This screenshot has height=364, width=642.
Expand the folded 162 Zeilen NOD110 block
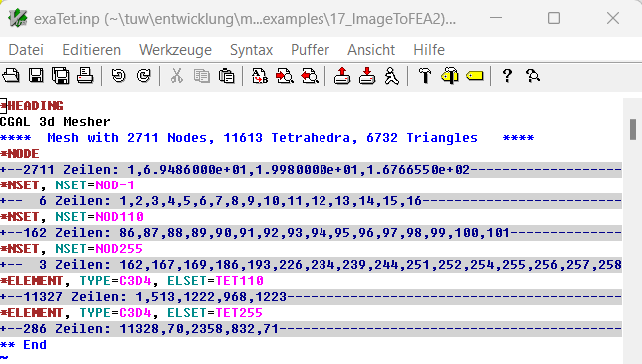(311, 233)
